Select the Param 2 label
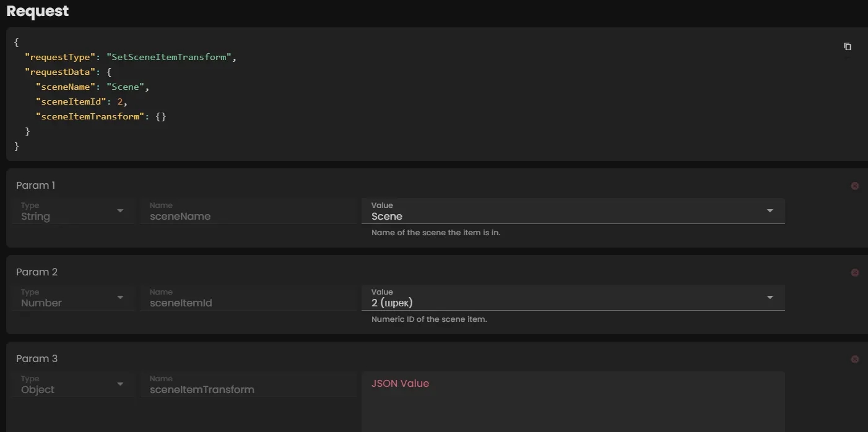 pyautogui.click(x=37, y=272)
